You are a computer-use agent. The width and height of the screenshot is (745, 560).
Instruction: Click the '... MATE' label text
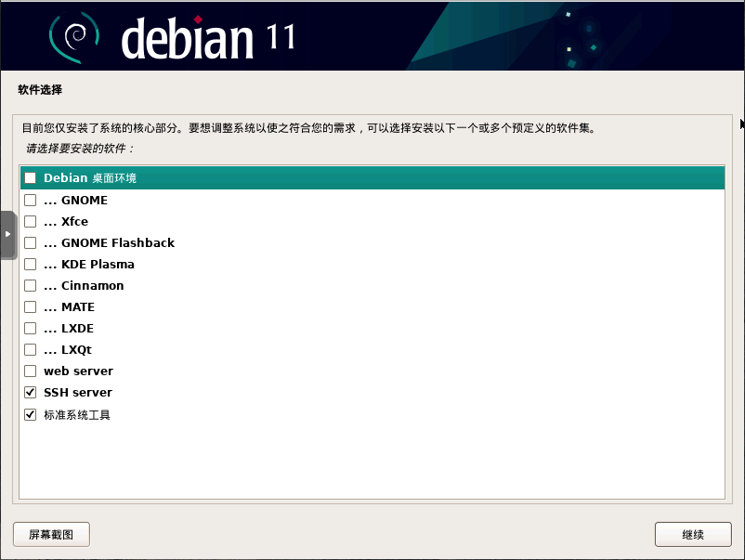pyautogui.click(x=69, y=306)
